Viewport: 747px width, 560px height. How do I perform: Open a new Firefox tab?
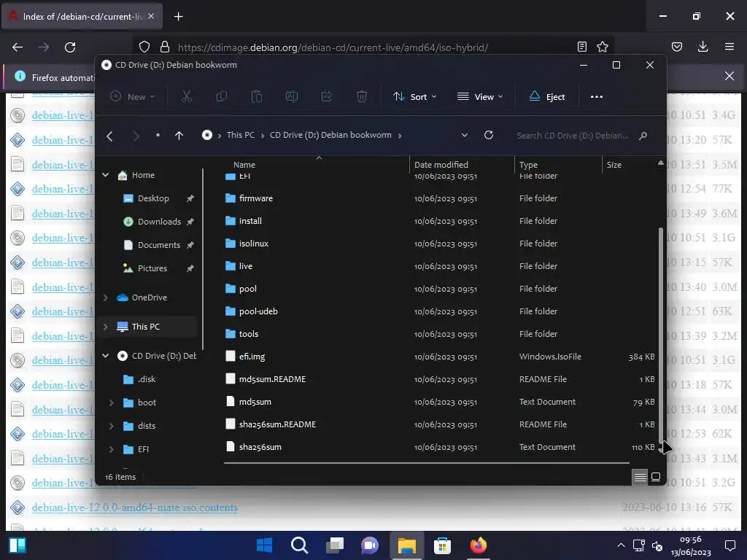click(178, 17)
